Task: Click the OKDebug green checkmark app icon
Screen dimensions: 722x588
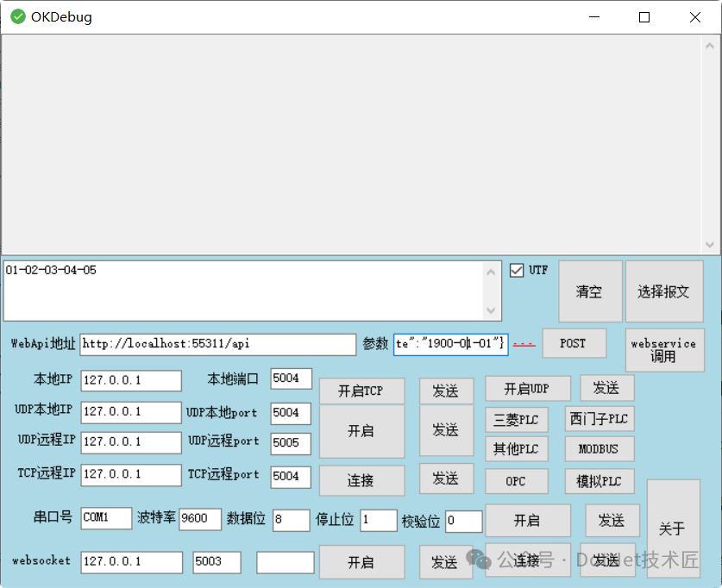Action: click(18, 16)
